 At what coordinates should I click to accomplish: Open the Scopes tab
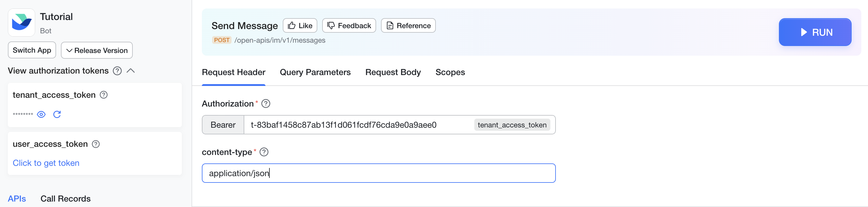pos(450,72)
